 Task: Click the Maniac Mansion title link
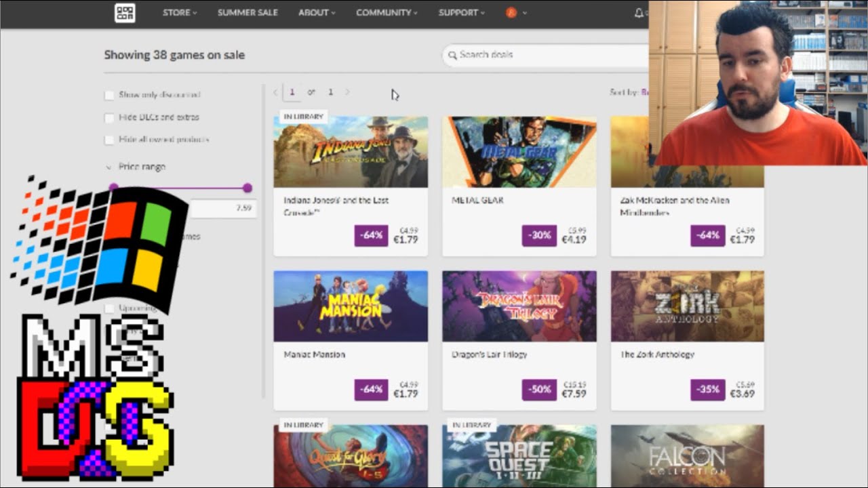point(315,354)
